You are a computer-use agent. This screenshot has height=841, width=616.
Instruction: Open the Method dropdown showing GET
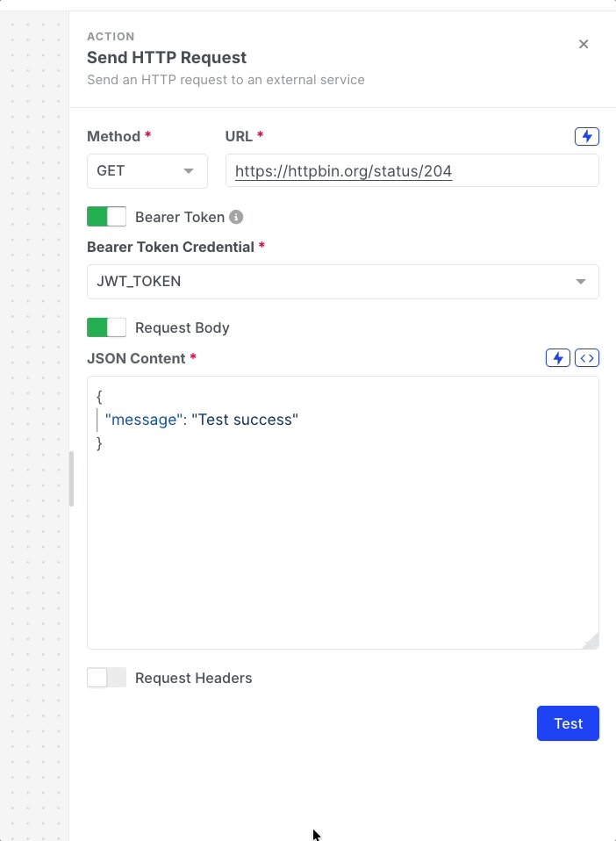pyautogui.click(x=147, y=171)
